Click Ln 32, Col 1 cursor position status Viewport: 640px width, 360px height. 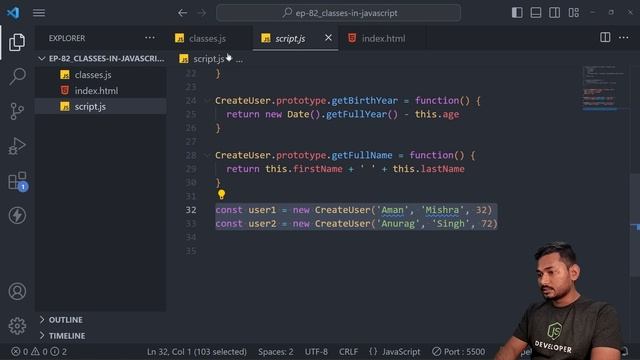(197, 351)
